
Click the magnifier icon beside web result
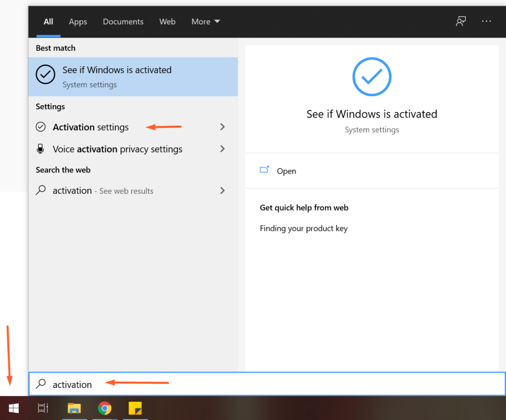pos(41,190)
